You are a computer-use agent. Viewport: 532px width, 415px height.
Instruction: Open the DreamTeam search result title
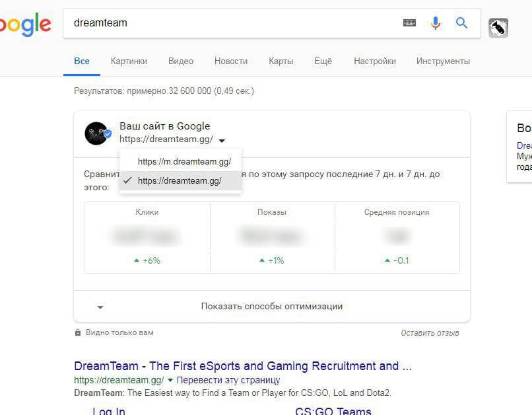(x=243, y=366)
